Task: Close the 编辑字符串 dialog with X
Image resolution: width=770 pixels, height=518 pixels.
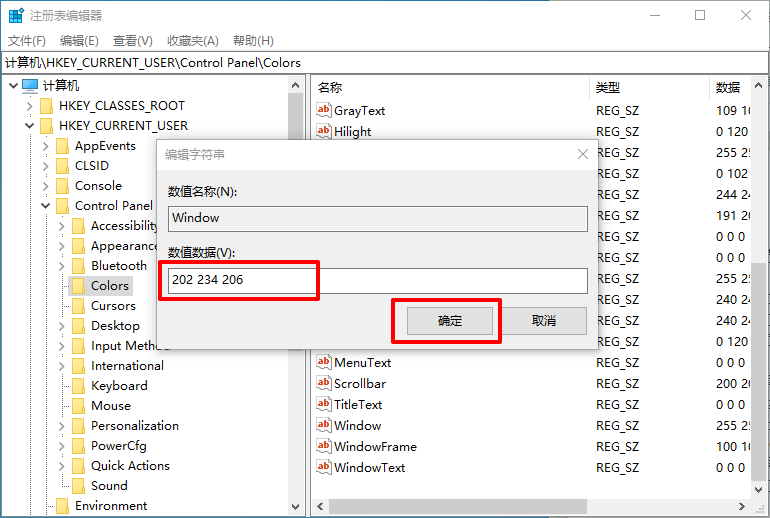Action: tap(582, 154)
